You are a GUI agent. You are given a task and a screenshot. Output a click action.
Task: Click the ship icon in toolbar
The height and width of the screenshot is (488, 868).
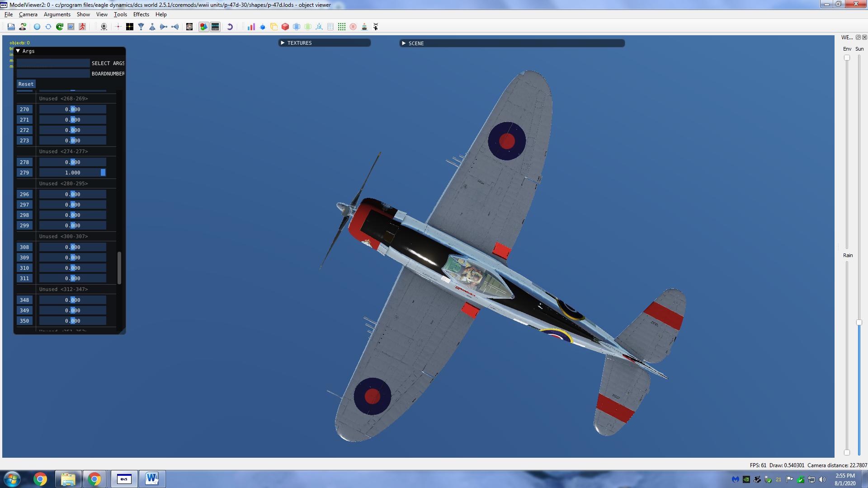(364, 27)
